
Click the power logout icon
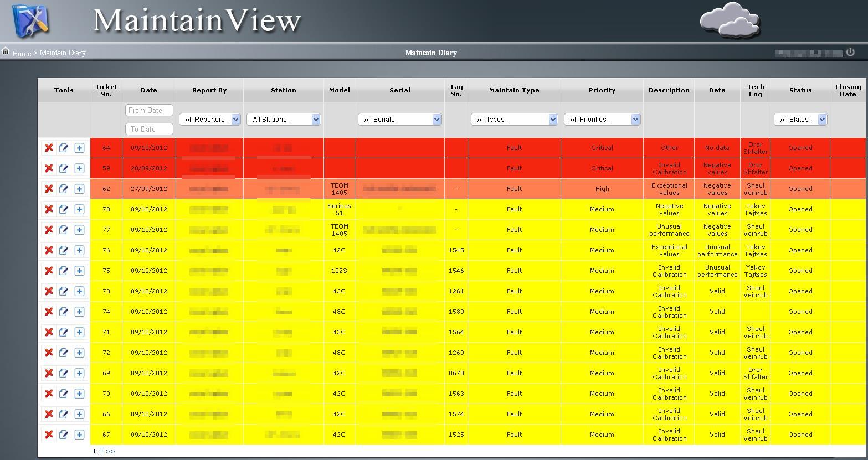point(850,52)
